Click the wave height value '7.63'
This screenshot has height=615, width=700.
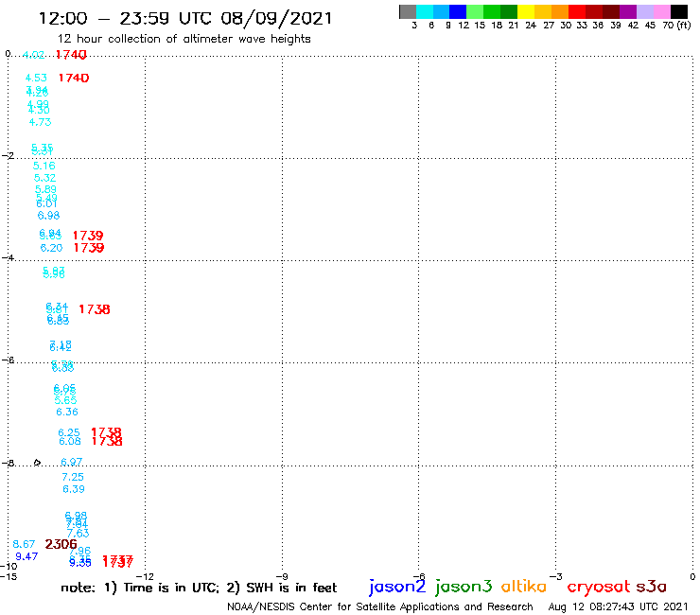point(79,534)
